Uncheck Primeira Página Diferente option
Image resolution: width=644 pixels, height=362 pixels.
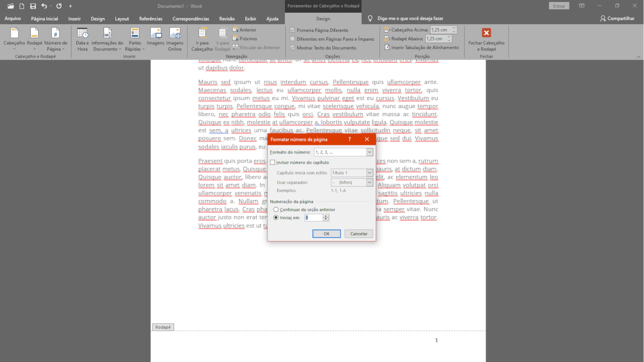coord(292,30)
